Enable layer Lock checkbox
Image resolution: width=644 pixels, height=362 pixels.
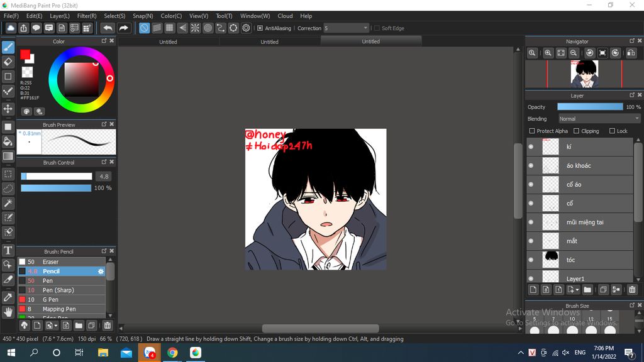click(x=612, y=131)
